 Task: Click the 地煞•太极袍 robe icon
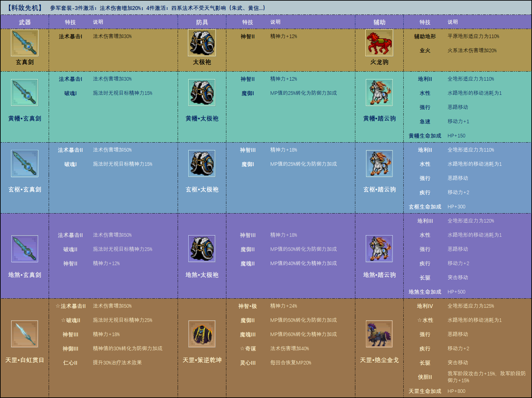click(202, 249)
